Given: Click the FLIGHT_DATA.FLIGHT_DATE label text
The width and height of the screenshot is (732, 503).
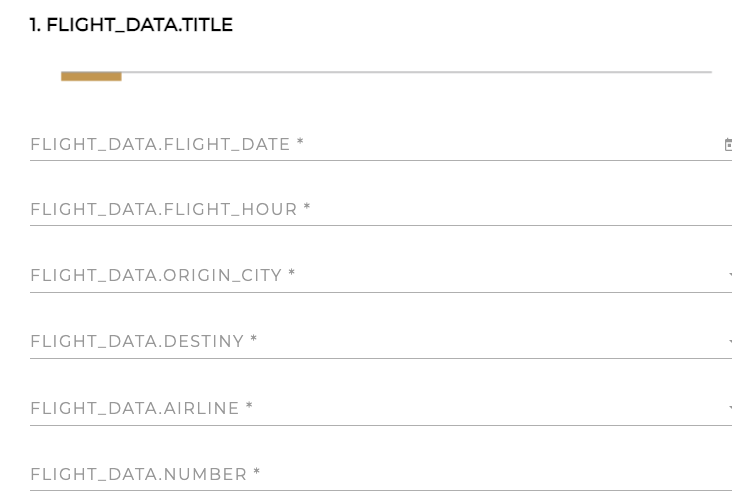Looking at the screenshot, I should (x=160, y=145).
